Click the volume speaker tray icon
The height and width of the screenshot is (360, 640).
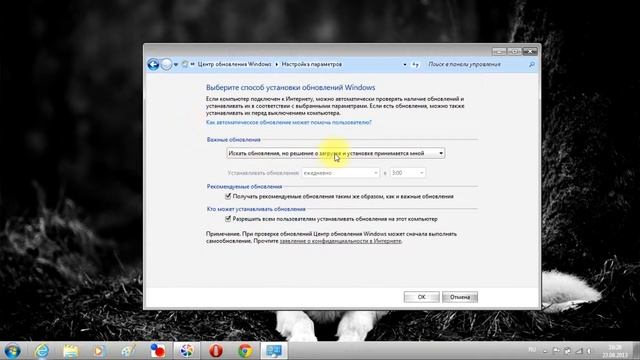tap(589, 351)
